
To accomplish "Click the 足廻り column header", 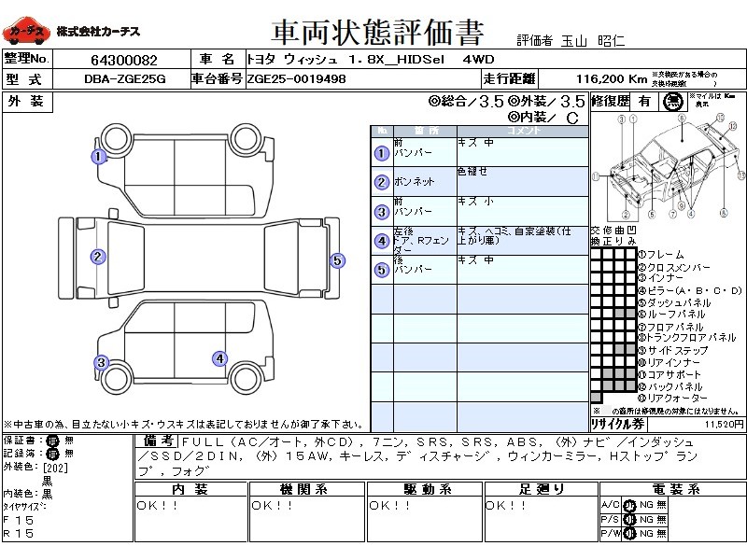I will tap(539, 490).
